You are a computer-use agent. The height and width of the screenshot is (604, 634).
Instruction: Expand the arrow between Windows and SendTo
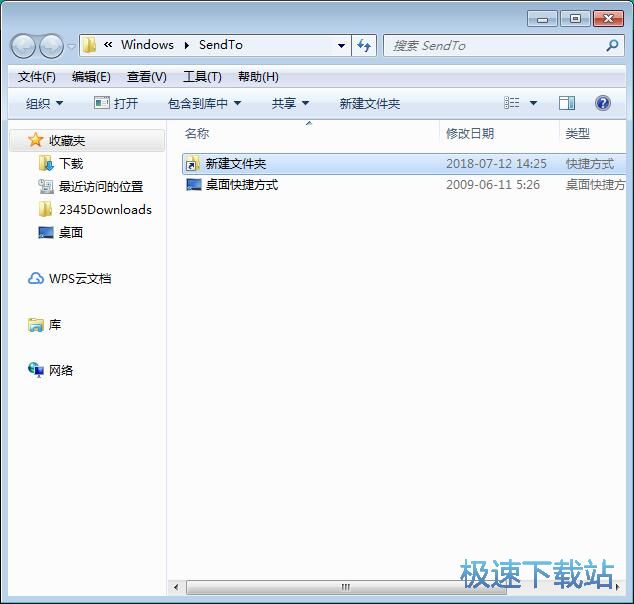(187, 45)
